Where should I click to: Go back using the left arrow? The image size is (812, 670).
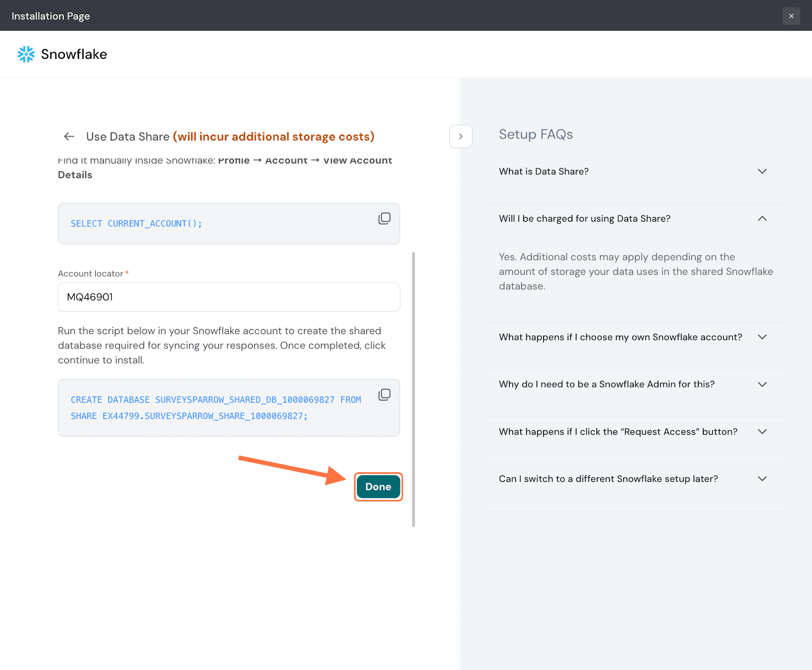[x=69, y=136]
